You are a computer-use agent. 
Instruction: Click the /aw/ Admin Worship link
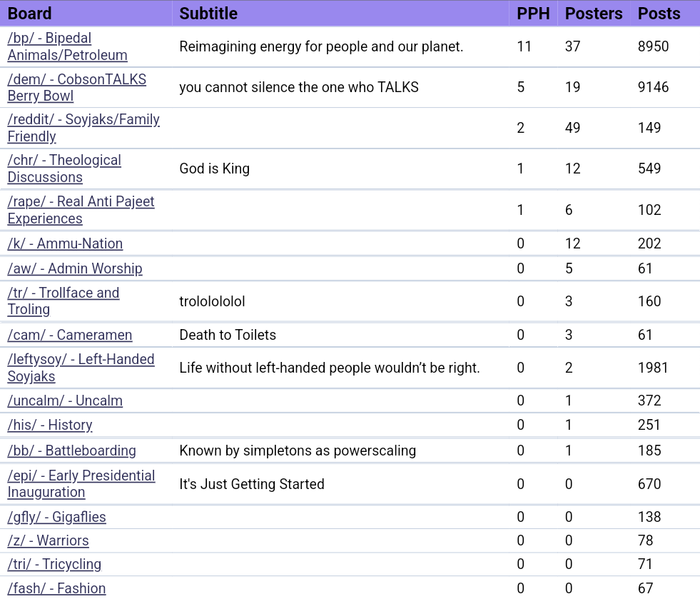[75, 268]
